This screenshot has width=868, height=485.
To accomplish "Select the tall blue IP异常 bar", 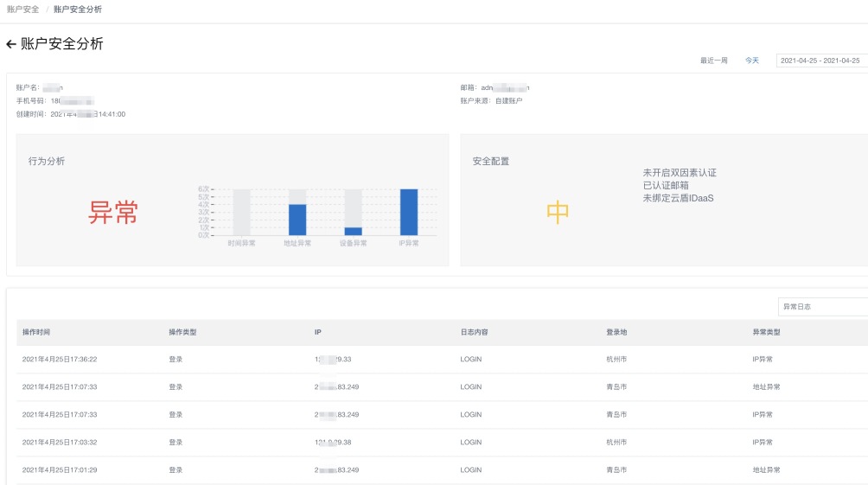I will click(409, 212).
